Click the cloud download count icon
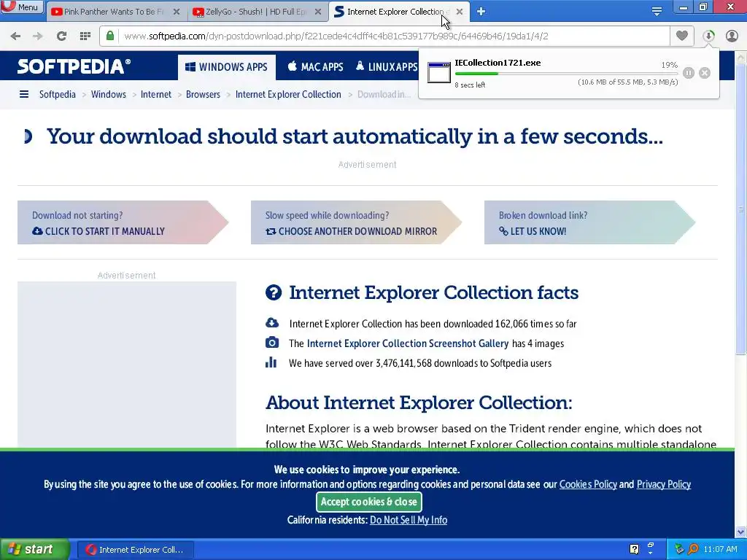Image resolution: width=747 pixels, height=560 pixels. tap(272, 323)
